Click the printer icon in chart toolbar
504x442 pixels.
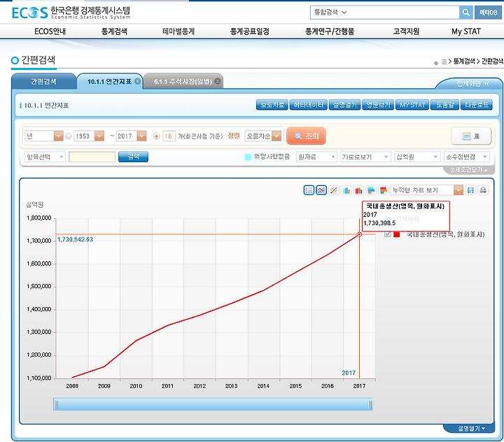click(x=483, y=190)
